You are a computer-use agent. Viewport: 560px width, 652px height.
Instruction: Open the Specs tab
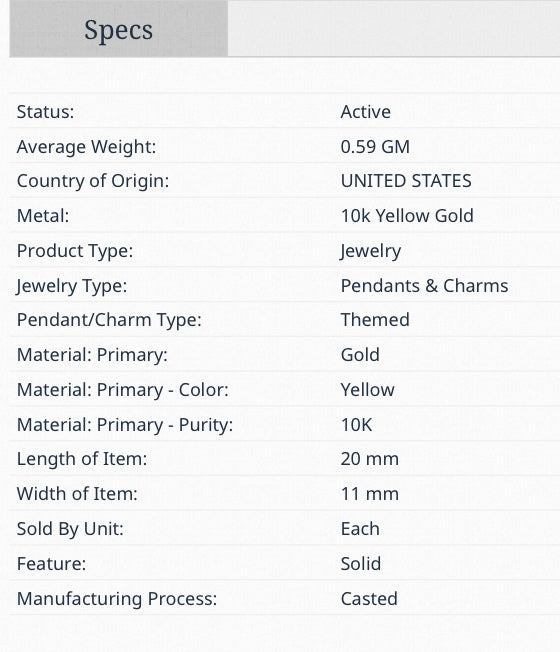118,28
